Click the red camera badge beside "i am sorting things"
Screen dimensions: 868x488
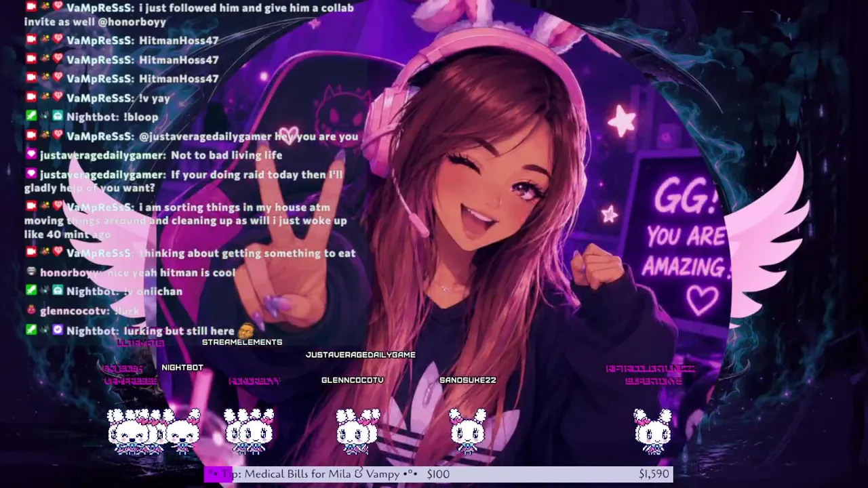pyautogui.click(x=31, y=206)
